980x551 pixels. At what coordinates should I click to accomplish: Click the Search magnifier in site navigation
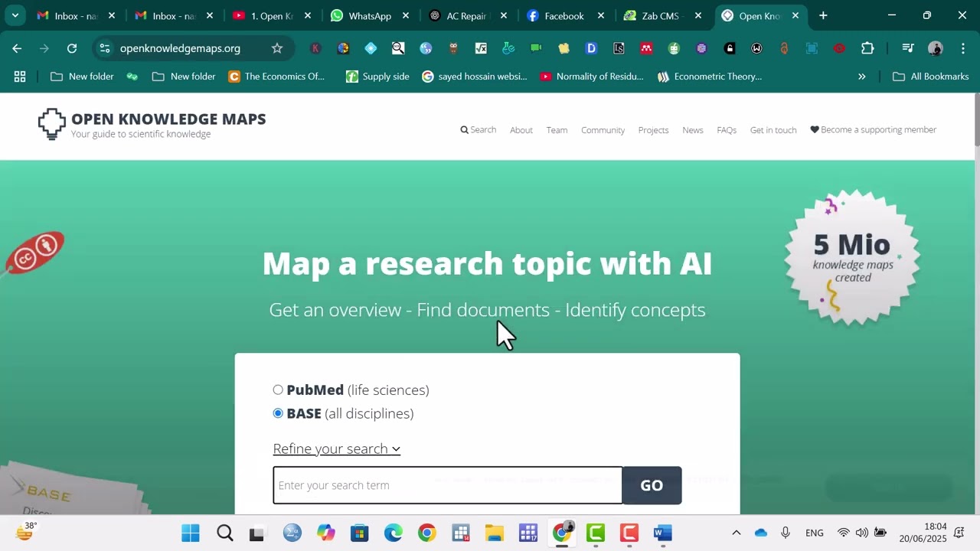464,130
